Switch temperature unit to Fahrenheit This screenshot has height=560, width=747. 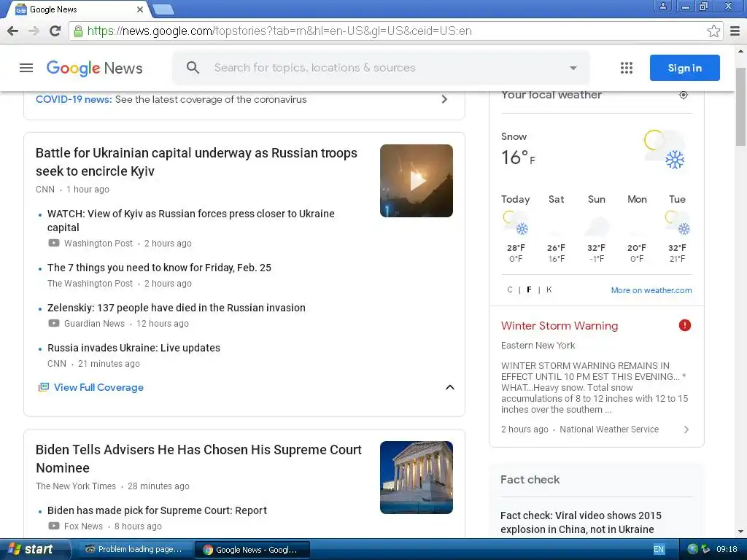529,289
